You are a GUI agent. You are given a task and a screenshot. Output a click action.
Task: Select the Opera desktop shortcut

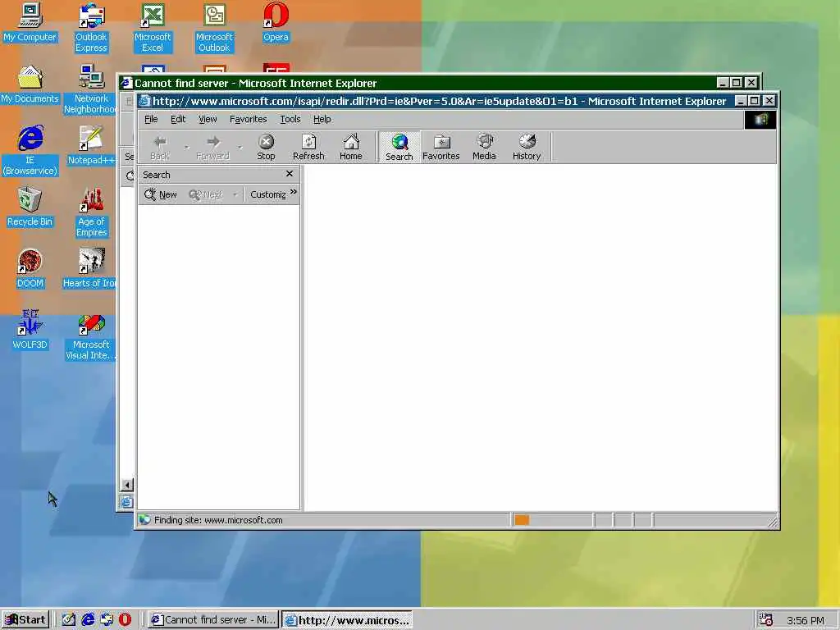click(x=276, y=22)
